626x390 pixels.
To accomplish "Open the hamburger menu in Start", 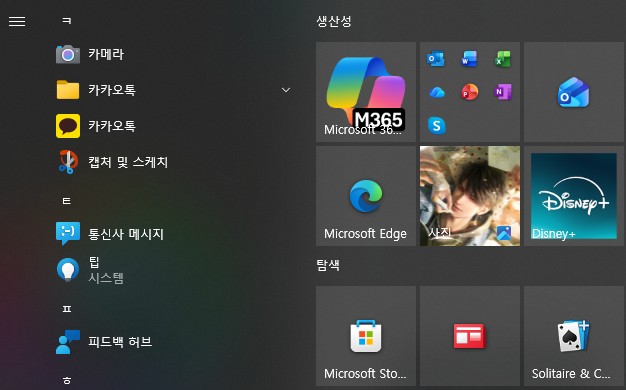I will tap(17, 21).
